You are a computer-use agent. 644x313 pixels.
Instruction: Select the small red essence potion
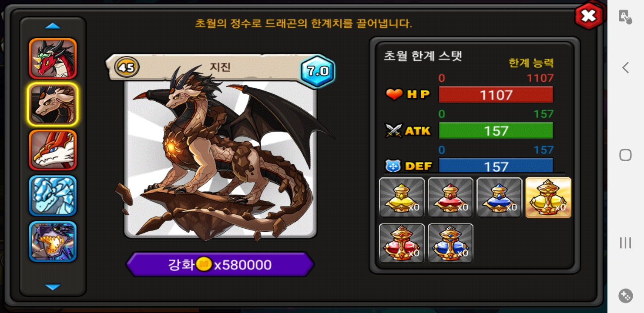[x=450, y=197]
